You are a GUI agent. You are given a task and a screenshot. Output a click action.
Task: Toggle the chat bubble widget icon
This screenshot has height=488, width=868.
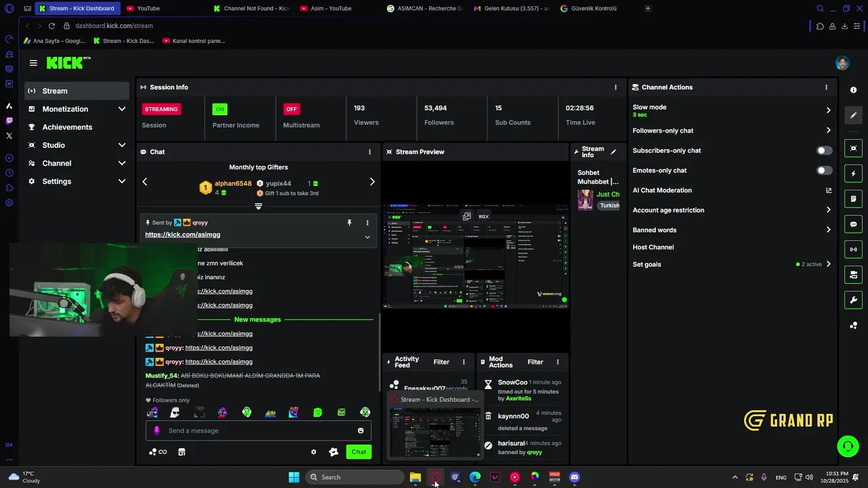point(853,224)
